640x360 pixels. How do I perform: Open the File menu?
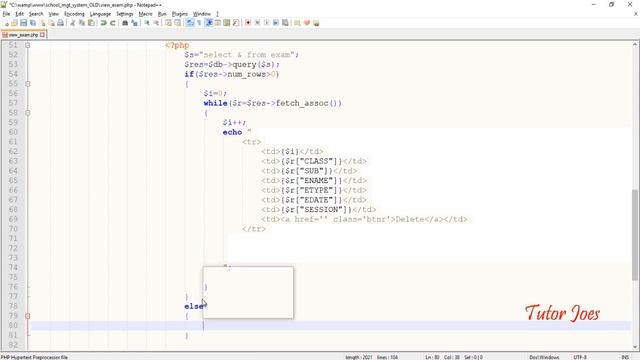(x=6, y=14)
